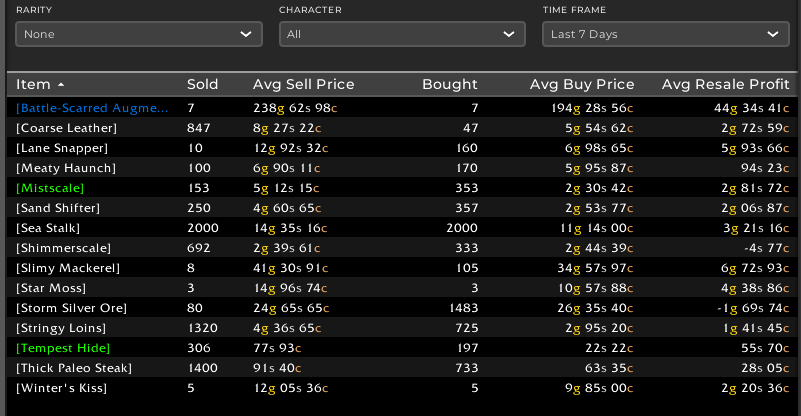The width and height of the screenshot is (801, 416).
Task: Click the Star Moss item row
Action: tap(51, 288)
